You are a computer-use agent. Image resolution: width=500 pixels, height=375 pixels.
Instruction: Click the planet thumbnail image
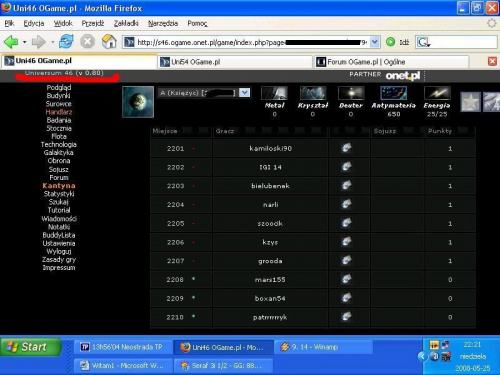pyautogui.click(x=138, y=102)
